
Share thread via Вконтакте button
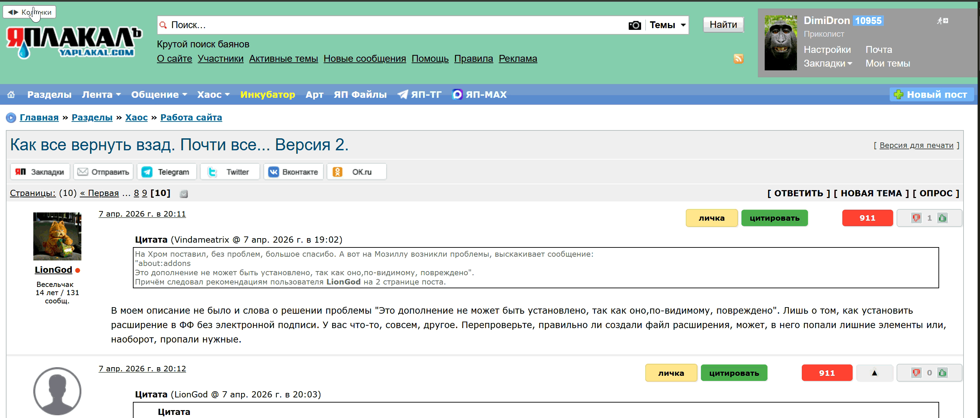(293, 172)
